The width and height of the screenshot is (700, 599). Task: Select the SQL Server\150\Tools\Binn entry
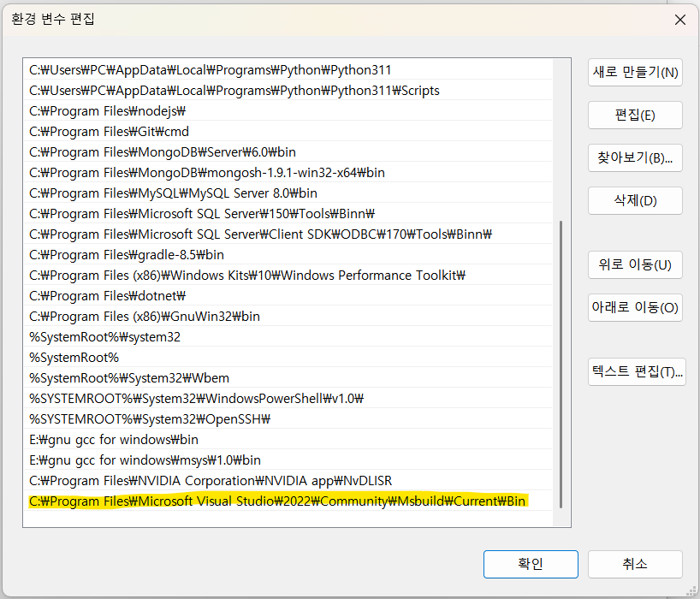click(x=288, y=214)
